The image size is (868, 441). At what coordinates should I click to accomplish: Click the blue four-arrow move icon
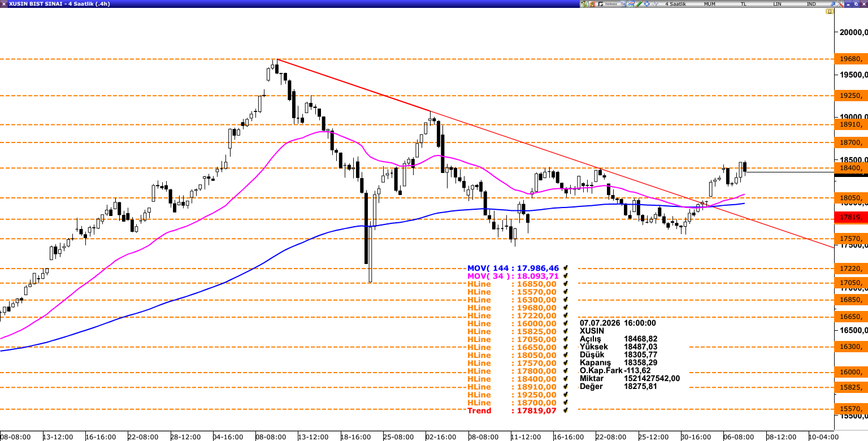click(x=647, y=4)
